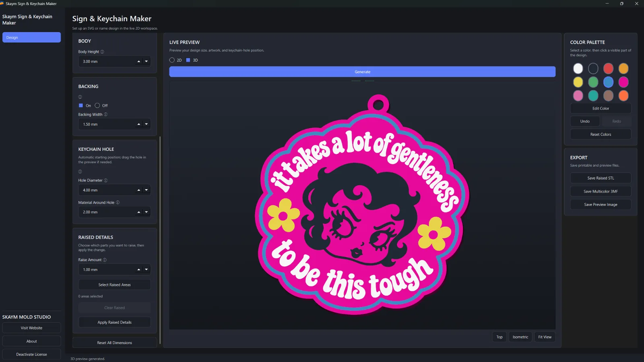Click the Raise Amount info icon
The width and height of the screenshot is (644, 362).
[105, 260]
